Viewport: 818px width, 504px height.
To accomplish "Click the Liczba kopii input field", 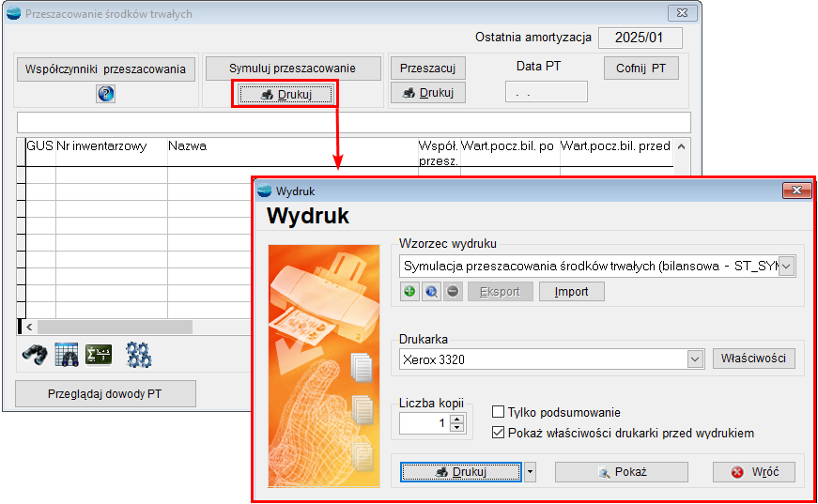I will pyautogui.click(x=424, y=423).
